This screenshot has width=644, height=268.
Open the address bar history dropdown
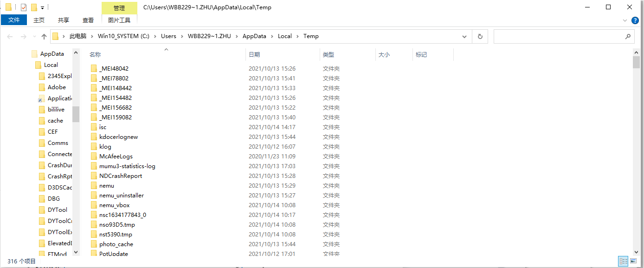(464, 36)
